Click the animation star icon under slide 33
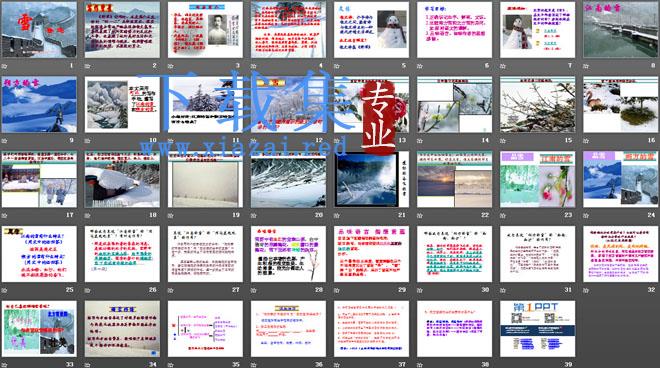 [5, 365]
